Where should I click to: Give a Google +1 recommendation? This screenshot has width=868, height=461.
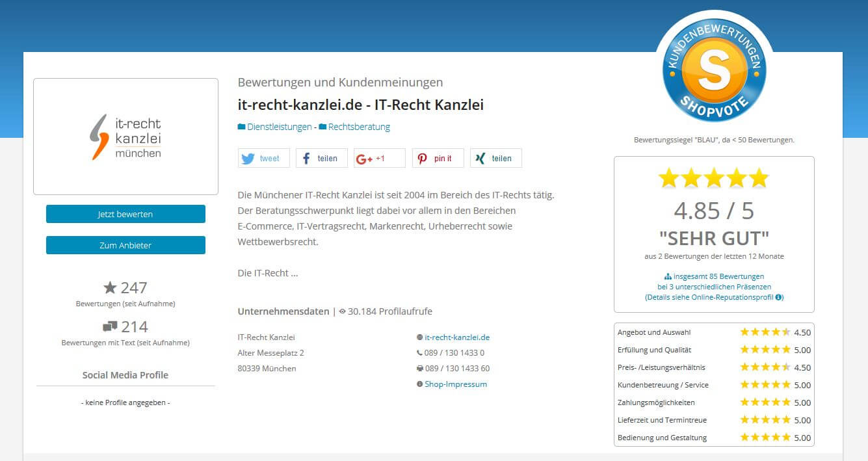pyautogui.click(x=364, y=157)
